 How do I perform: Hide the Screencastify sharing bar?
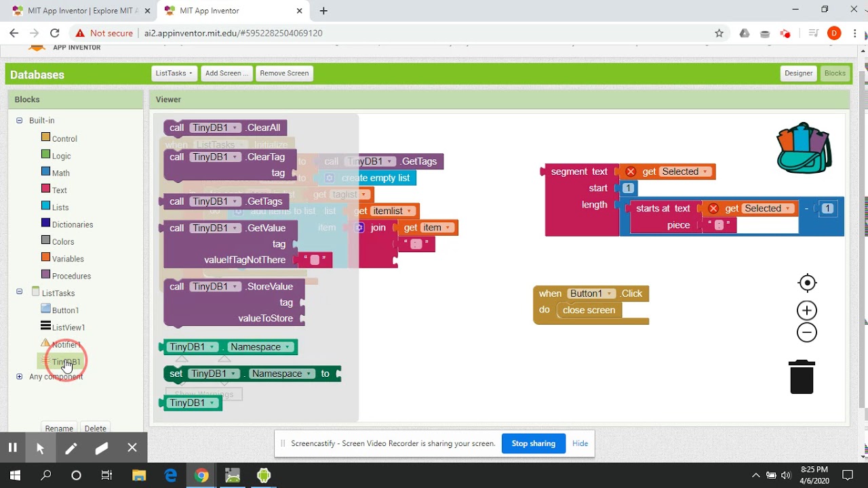580,443
